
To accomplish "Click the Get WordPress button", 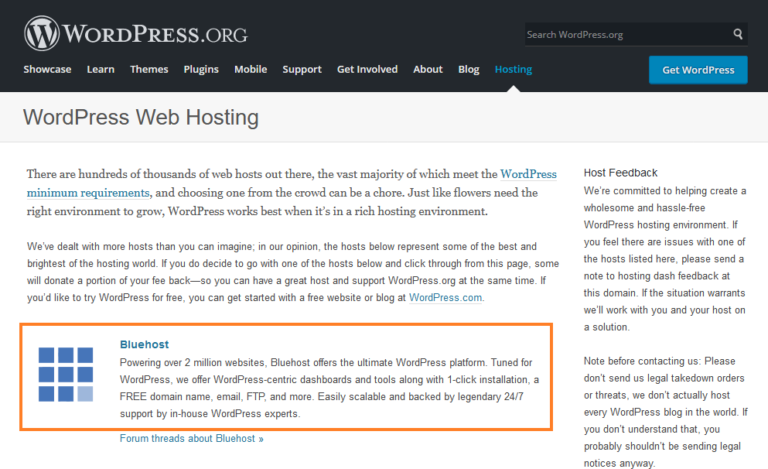I will 698,70.
